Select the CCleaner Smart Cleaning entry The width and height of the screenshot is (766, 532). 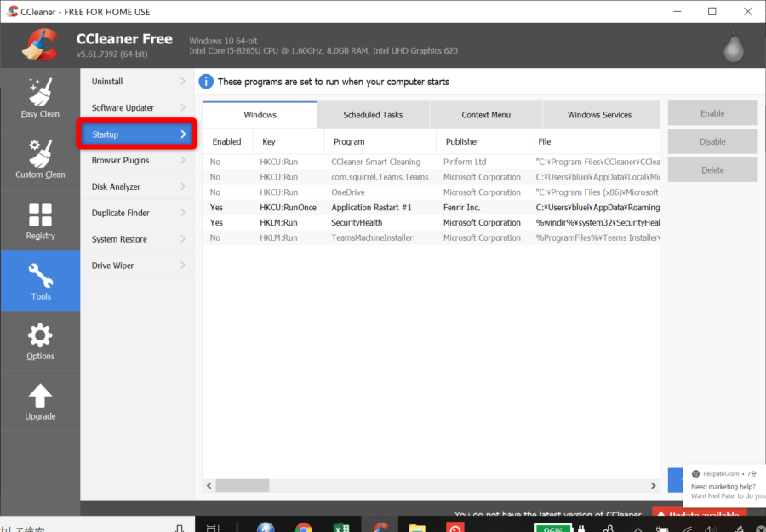(431, 162)
